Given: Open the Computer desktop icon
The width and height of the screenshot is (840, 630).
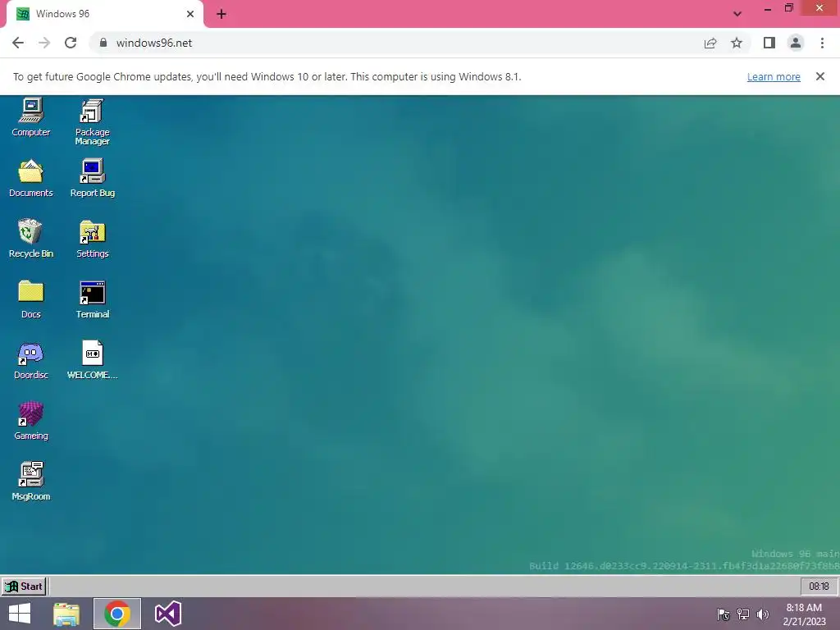Looking at the screenshot, I should 30,117.
